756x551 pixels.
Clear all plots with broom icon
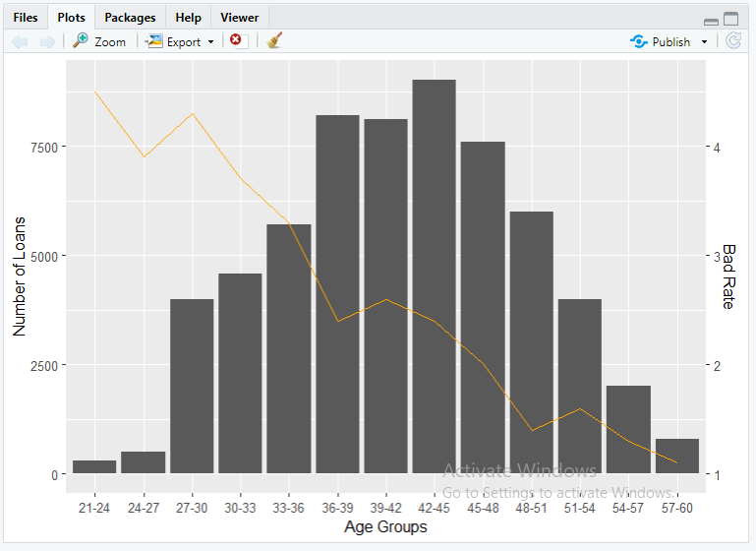[x=274, y=41]
